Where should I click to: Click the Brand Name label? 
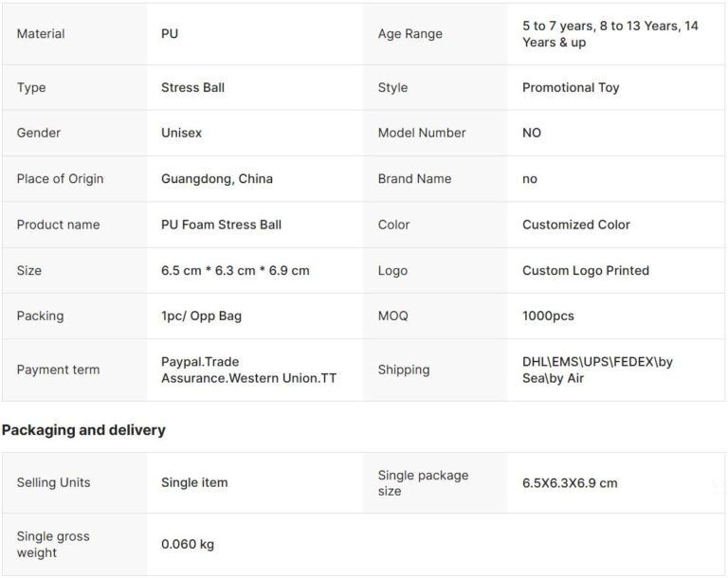click(x=414, y=178)
